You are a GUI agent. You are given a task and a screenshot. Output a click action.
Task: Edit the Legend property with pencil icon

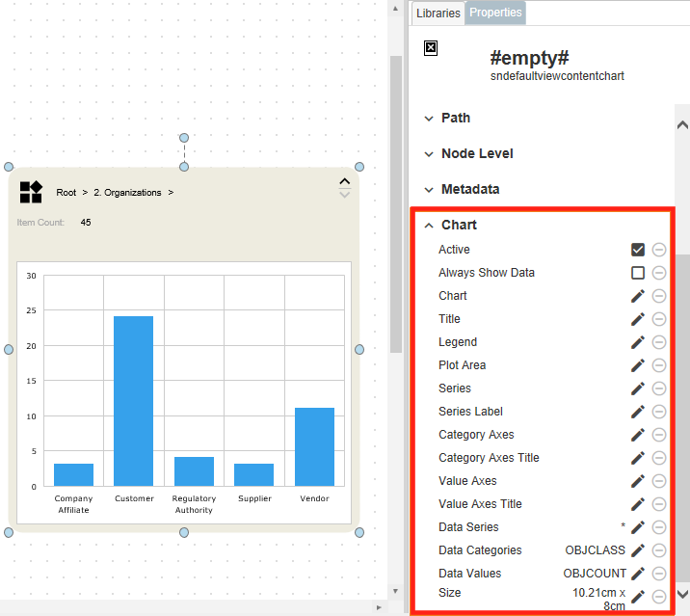(637, 342)
